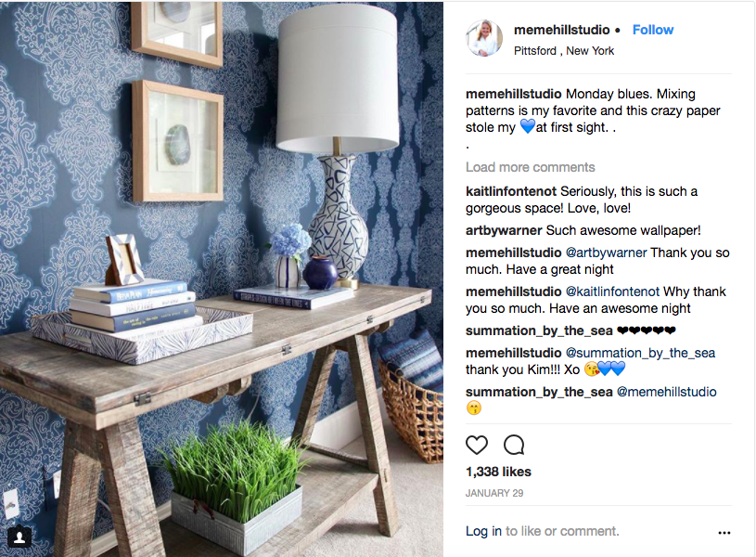Screen dimensions: 756x557
Task: Click the @kaitlinfontenot mention link
Action: [x=612, y=292]
